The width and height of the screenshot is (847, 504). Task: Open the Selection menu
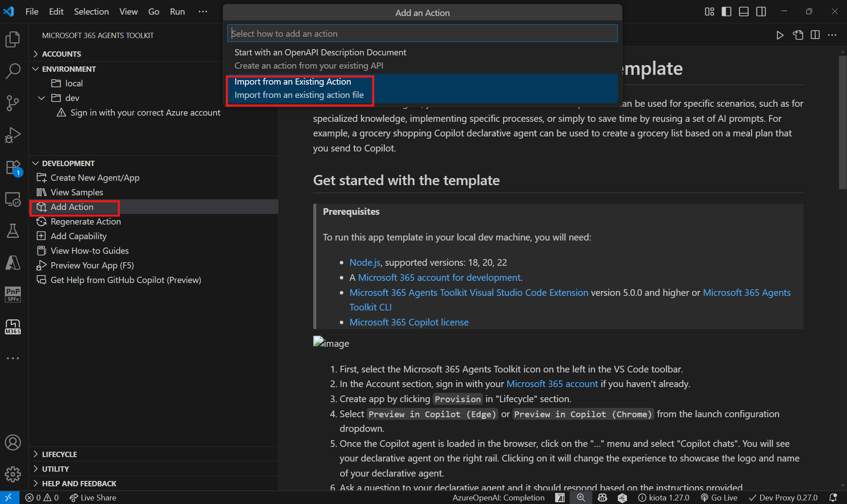point(91,12)
